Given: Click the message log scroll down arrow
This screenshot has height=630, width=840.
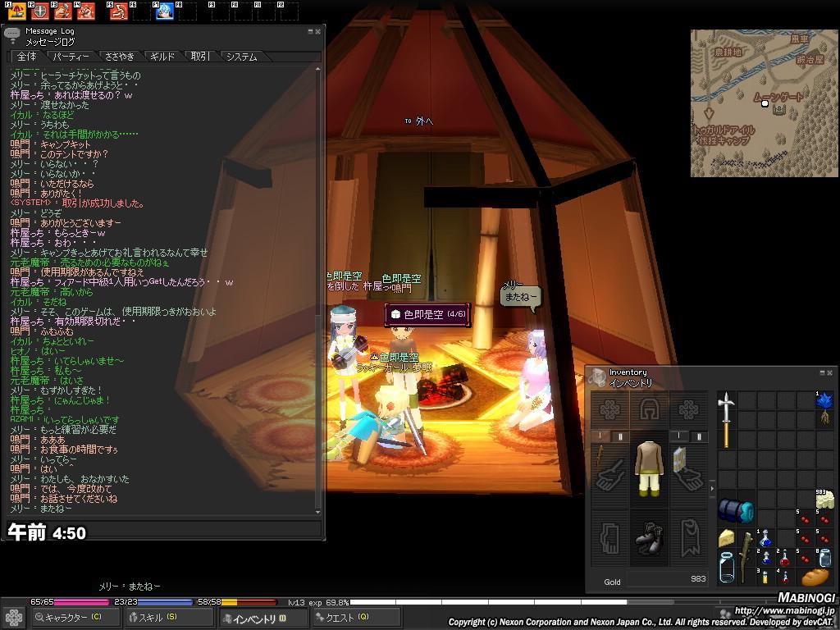Looking at the screenshot, I should (318, 512).
